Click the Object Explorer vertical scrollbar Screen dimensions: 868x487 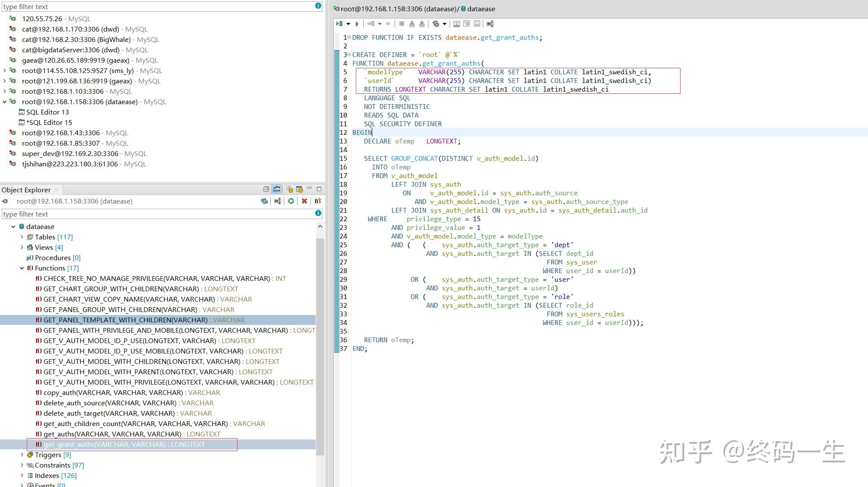coord(320,346)
